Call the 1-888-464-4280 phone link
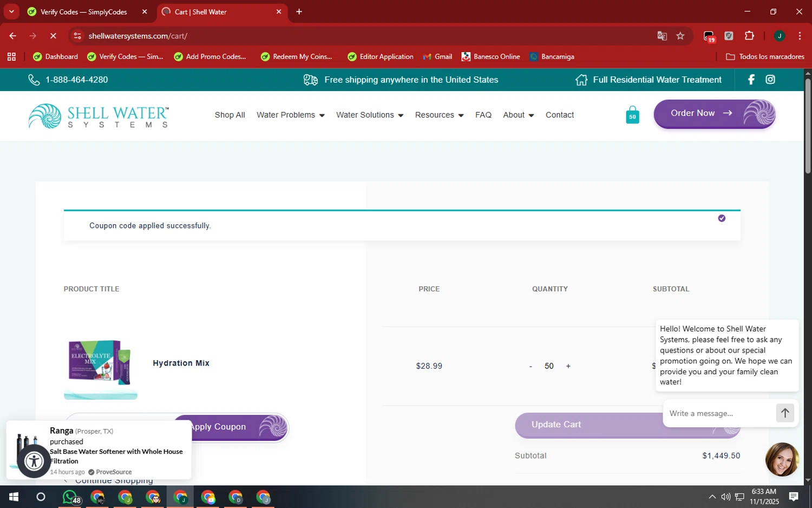The image size is (812, 508). (76, 80)
